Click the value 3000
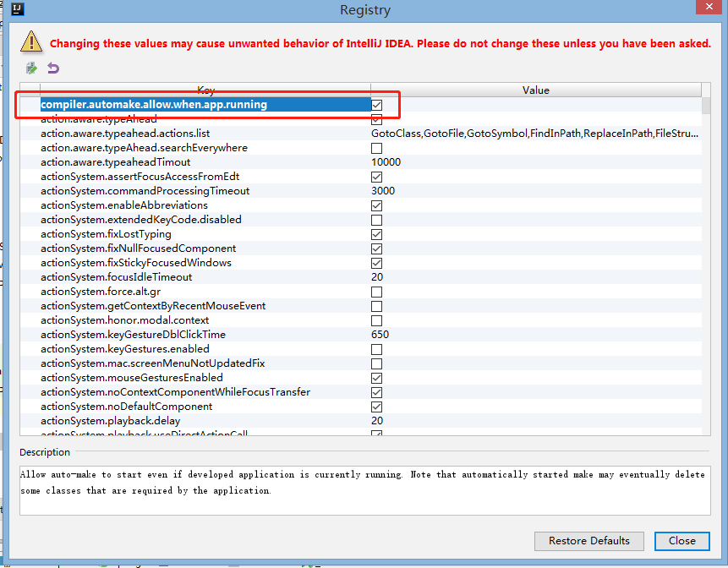 pos(383,191)
